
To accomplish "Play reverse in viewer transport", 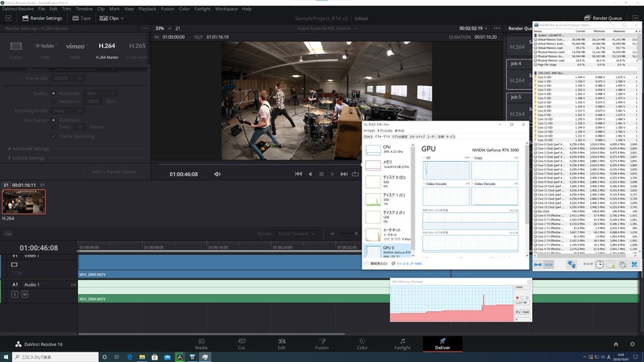I will (x=310, y=174).
